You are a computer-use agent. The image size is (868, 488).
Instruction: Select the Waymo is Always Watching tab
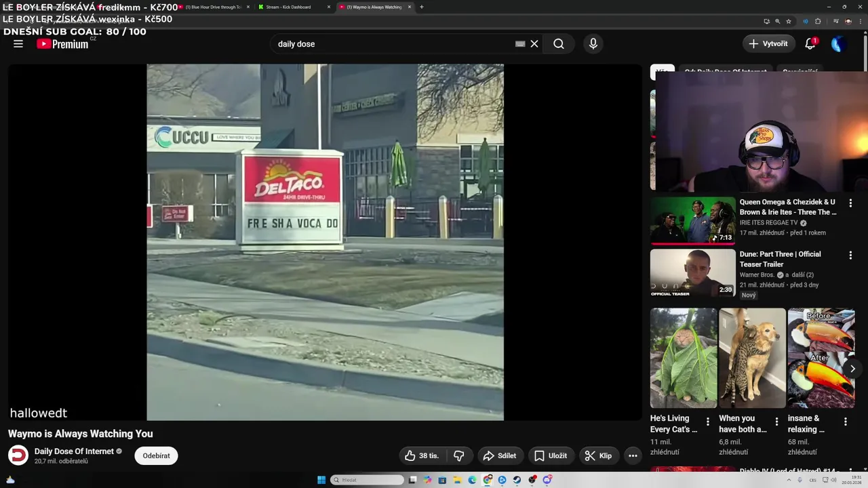tap(374, 7)
